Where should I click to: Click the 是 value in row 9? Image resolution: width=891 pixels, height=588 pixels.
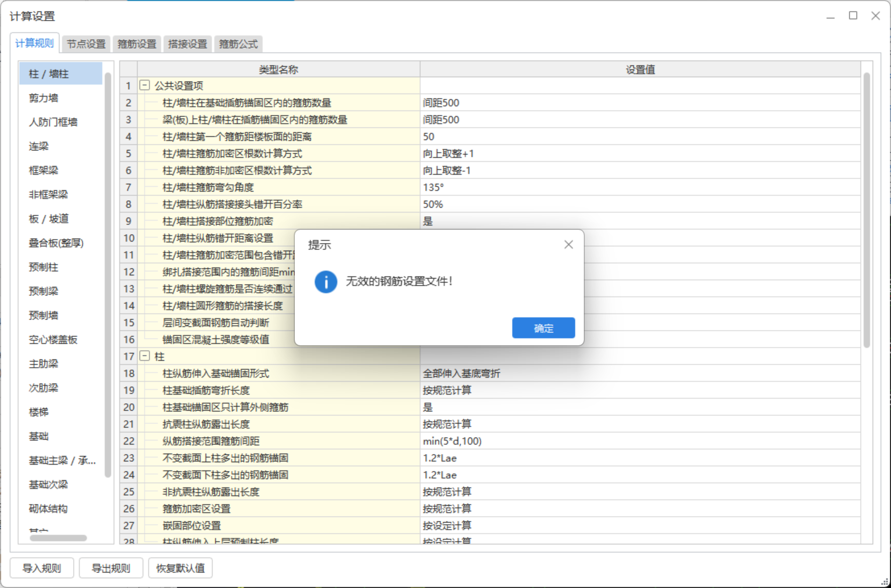click(x=640, y=221)
